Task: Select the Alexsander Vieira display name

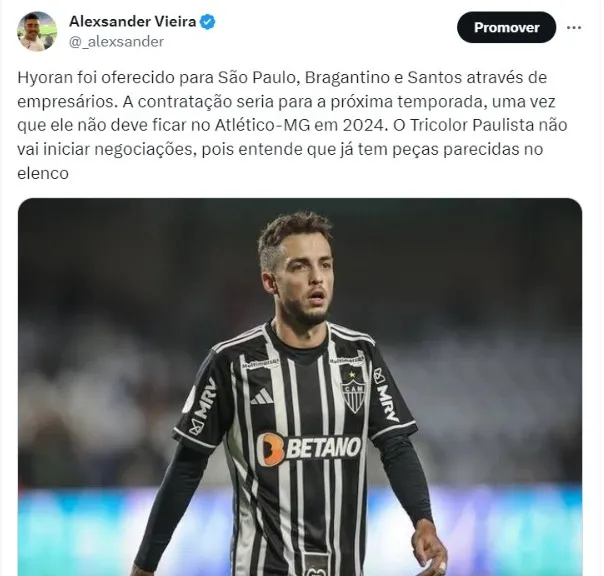Action: coord(133,22)
